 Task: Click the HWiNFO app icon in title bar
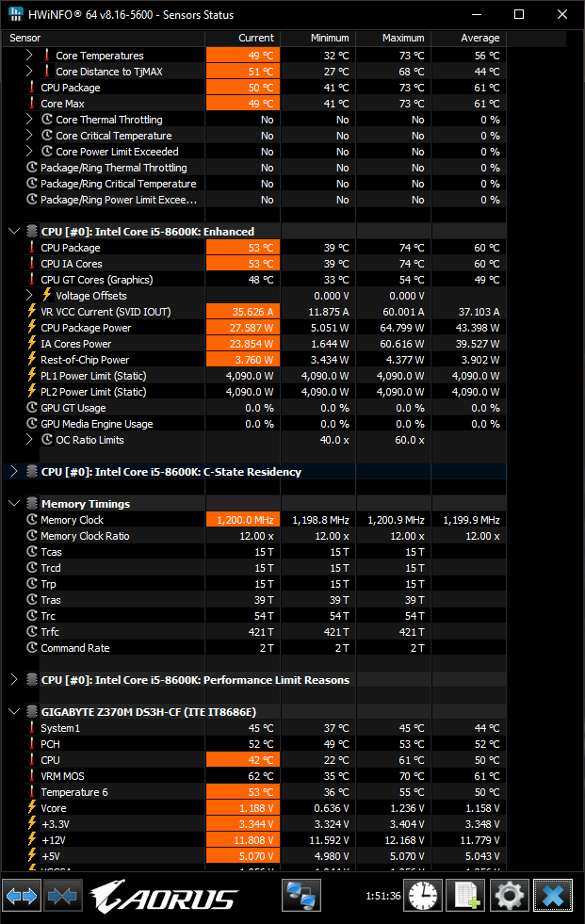[15, 14]
